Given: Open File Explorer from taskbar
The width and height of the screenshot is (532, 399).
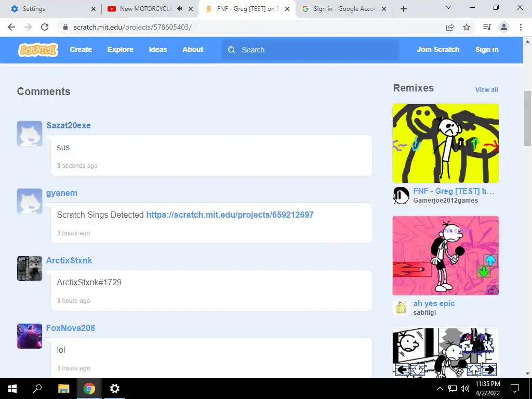Looking at the screenshot, I should [x=63, y=389].
